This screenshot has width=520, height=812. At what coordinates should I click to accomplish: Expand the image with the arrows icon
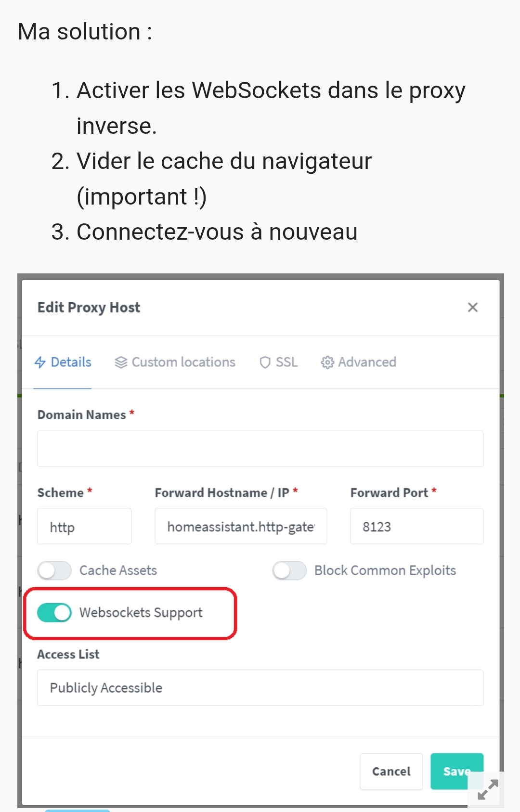[x=487, y=790]
